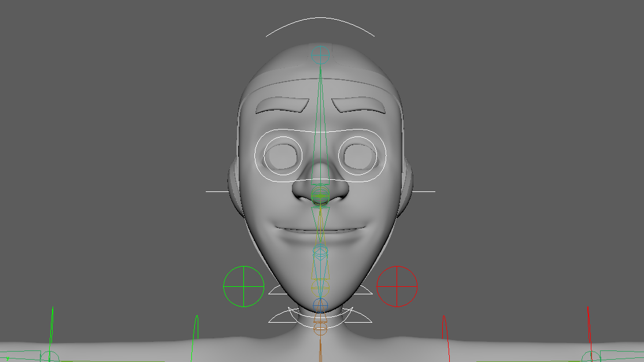The image size is (644, 362).
Task: Select the red clavicle control at bottom right
Action: (x=591, y=353)
